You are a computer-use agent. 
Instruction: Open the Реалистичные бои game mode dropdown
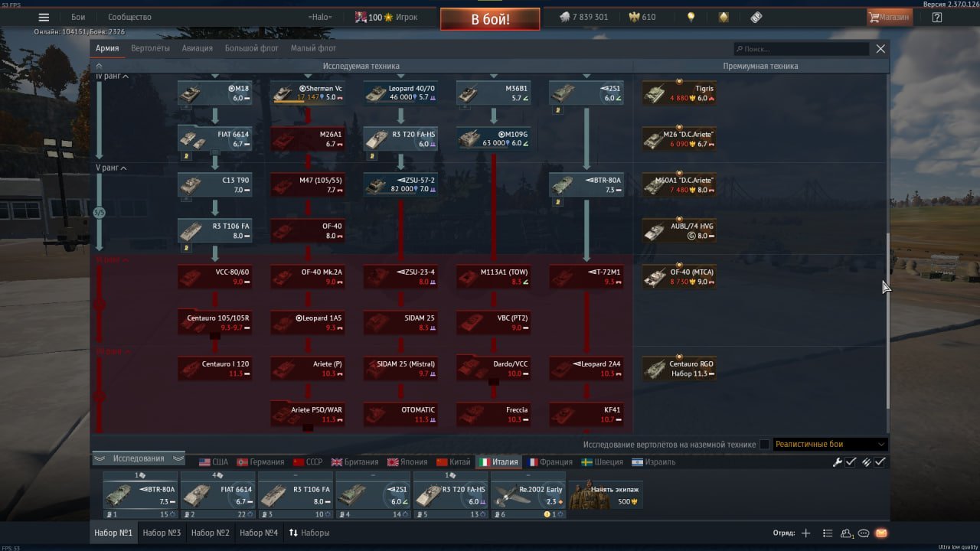(830, 445)
